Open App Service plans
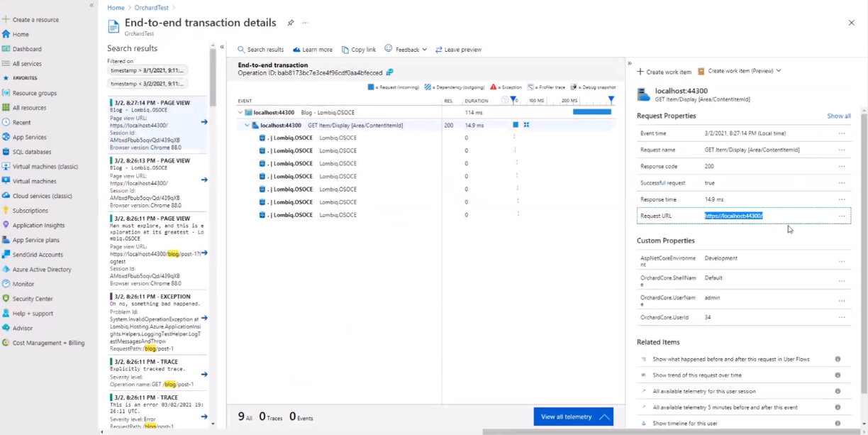868x435 pixels. tap(36, 240)
